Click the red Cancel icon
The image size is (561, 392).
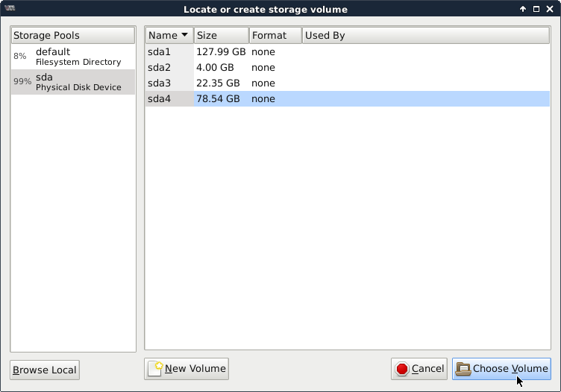402,369
